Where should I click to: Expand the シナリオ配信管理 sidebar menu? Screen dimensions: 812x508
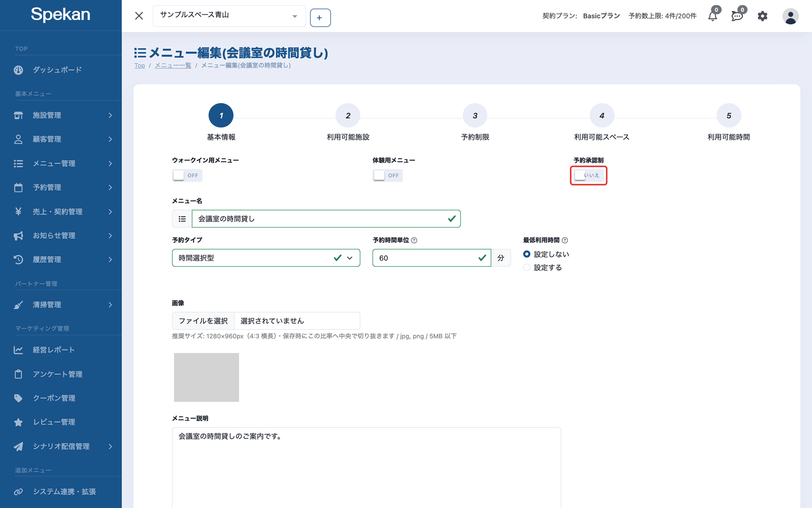click(x=61, y=447)
